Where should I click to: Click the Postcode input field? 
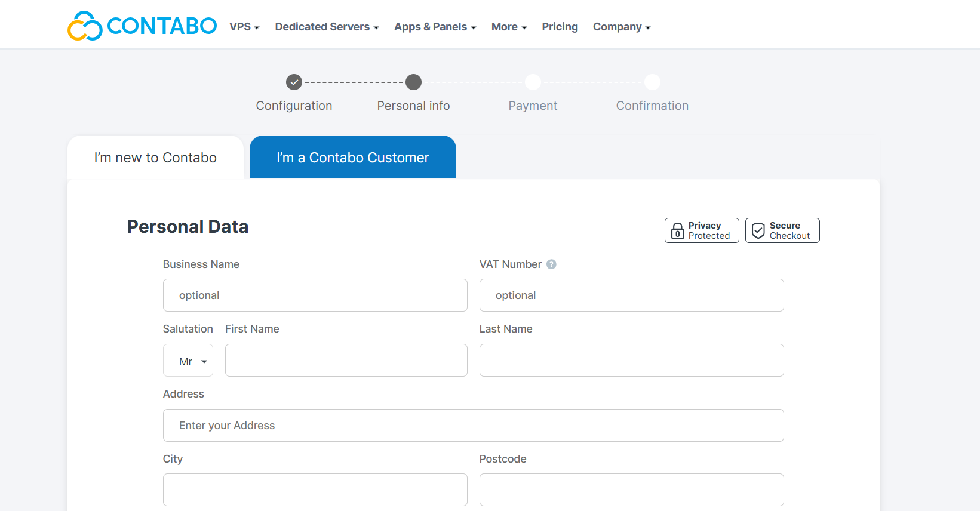coord(632,490)
